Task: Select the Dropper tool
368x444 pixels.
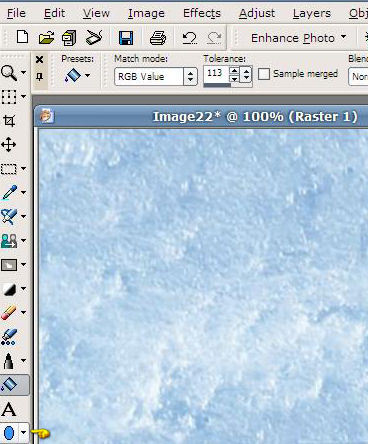Action: point(9,193)
